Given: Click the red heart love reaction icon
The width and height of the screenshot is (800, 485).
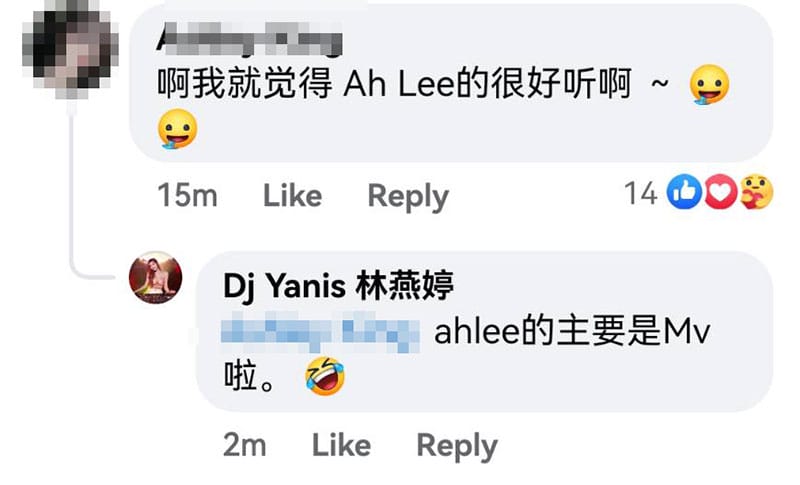Looking at the screenshot, I should pos(720,192).
